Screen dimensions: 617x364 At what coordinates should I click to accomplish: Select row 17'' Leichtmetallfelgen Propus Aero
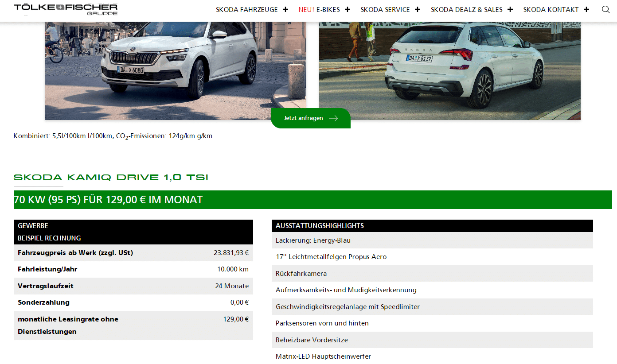[432, 257]
